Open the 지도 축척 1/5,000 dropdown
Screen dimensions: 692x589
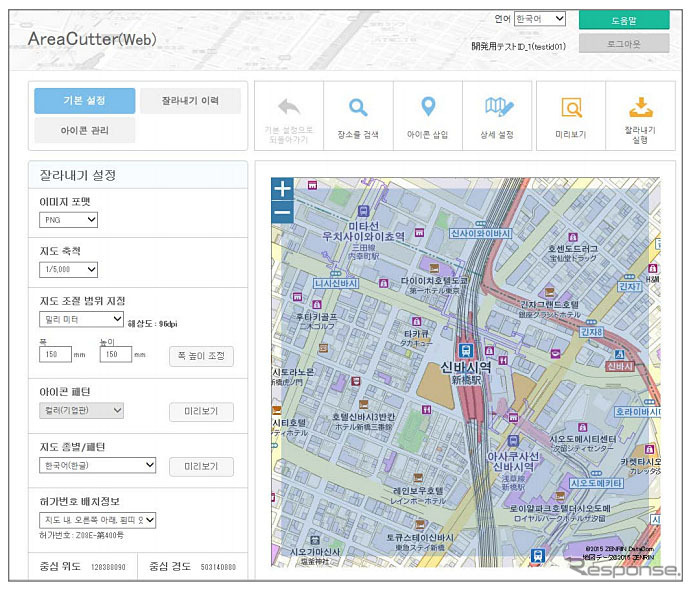68,269
